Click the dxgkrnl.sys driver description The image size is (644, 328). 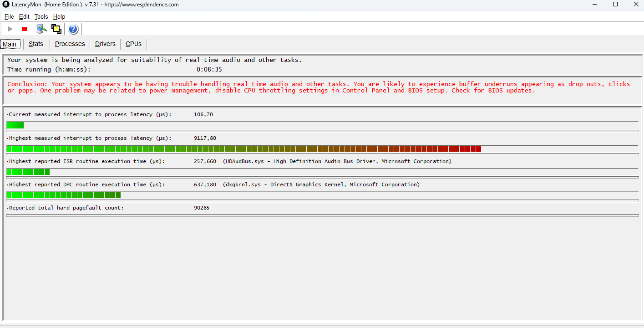[321, 184]
